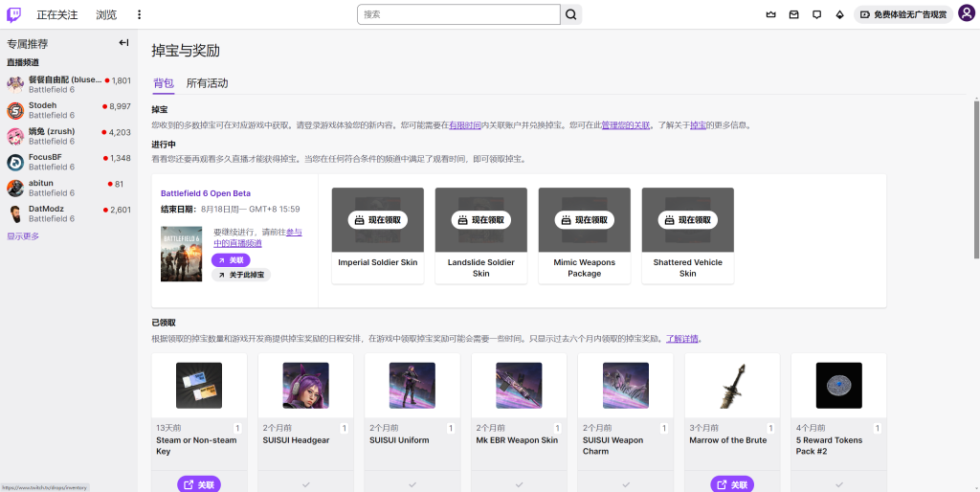Open the three-dot more menu
This screenshot has height=492, width=980.
[139, 14]
